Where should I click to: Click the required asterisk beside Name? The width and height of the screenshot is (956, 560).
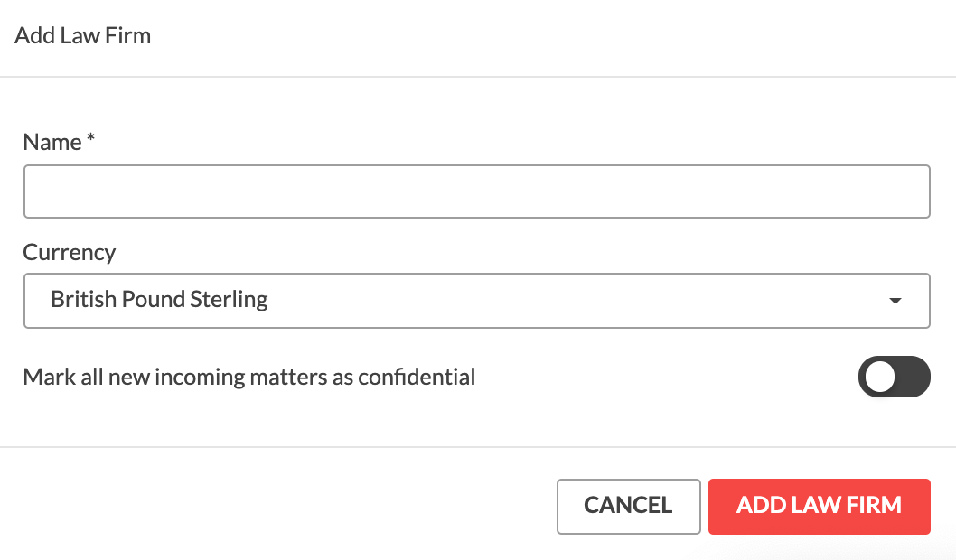(x=90, y=137)
